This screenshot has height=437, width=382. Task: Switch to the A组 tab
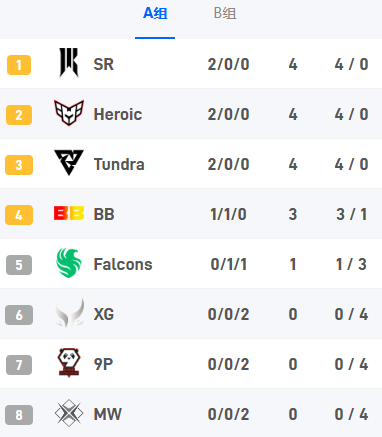155,14
